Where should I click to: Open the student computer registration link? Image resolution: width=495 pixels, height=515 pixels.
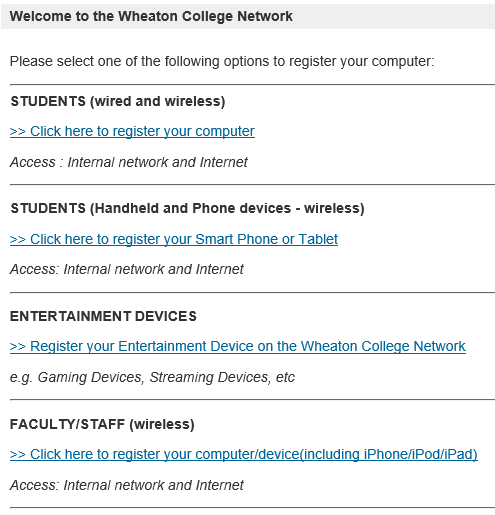[x=132, y=131]
